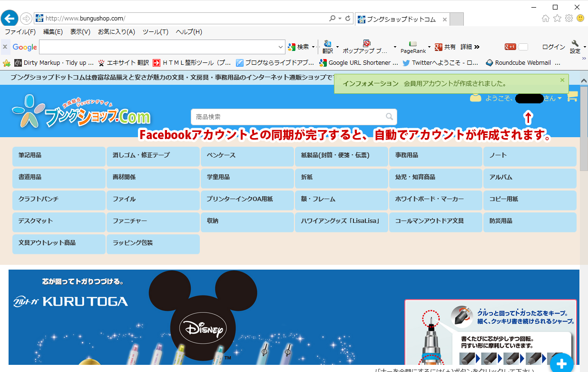
Task: Close the Google toolbar with its X
Action: point(5,47)
